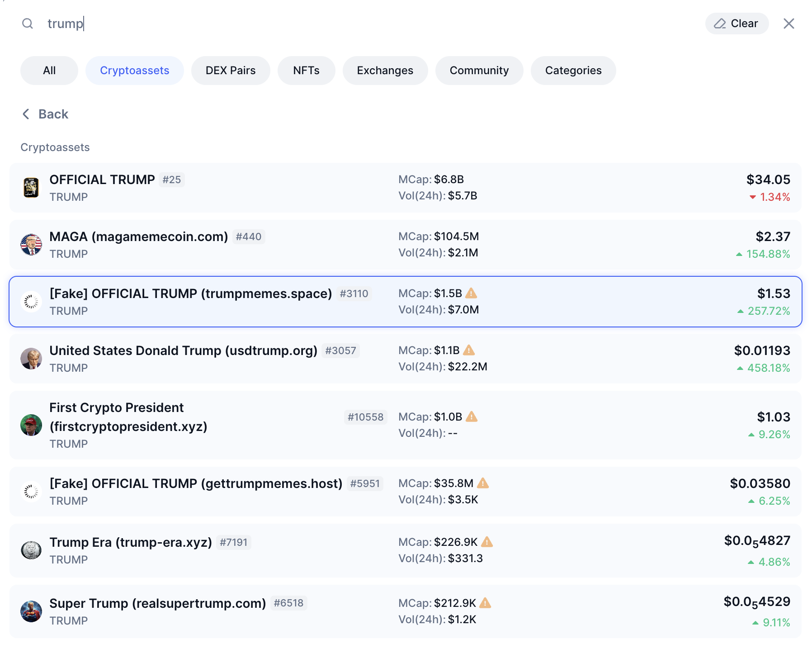Click the green up arrow beside 458.18%
The width and height of the screenshot is (812, 658).
(x=740, y=368)
